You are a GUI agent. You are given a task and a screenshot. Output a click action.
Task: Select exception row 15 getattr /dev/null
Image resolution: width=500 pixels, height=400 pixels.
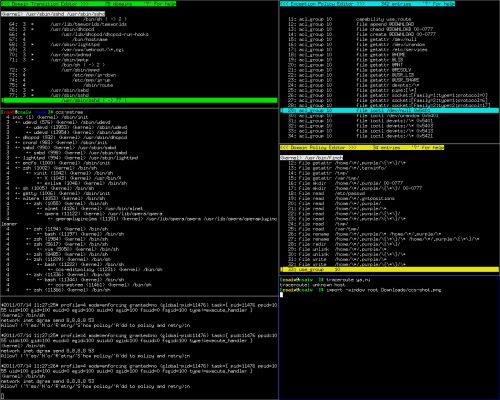tap(352, 39)
